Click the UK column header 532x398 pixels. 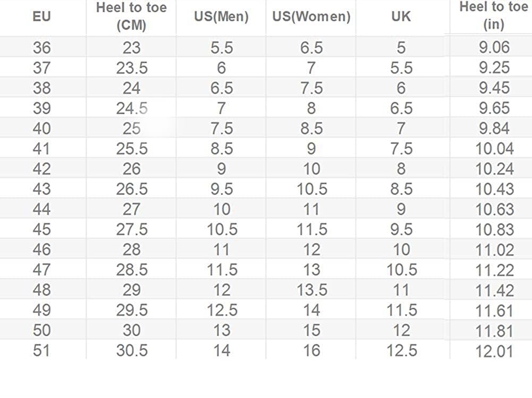point(401,16)
